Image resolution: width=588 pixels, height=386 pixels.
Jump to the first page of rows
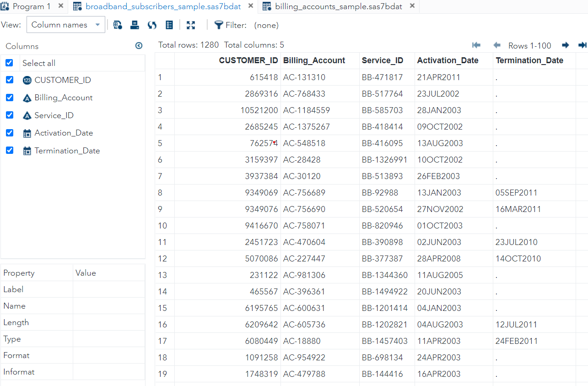click(x=476, y=45)
